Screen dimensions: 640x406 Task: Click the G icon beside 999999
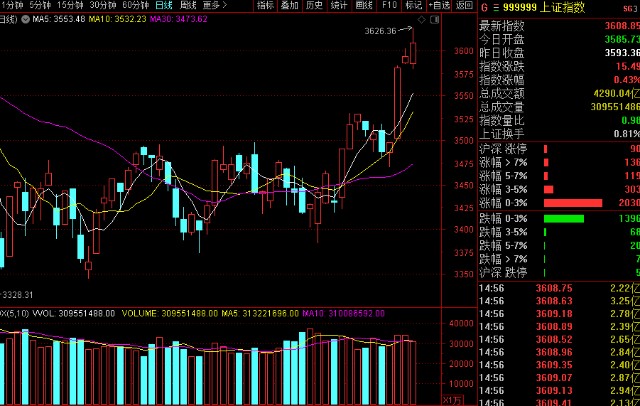(x=484, y=7)
